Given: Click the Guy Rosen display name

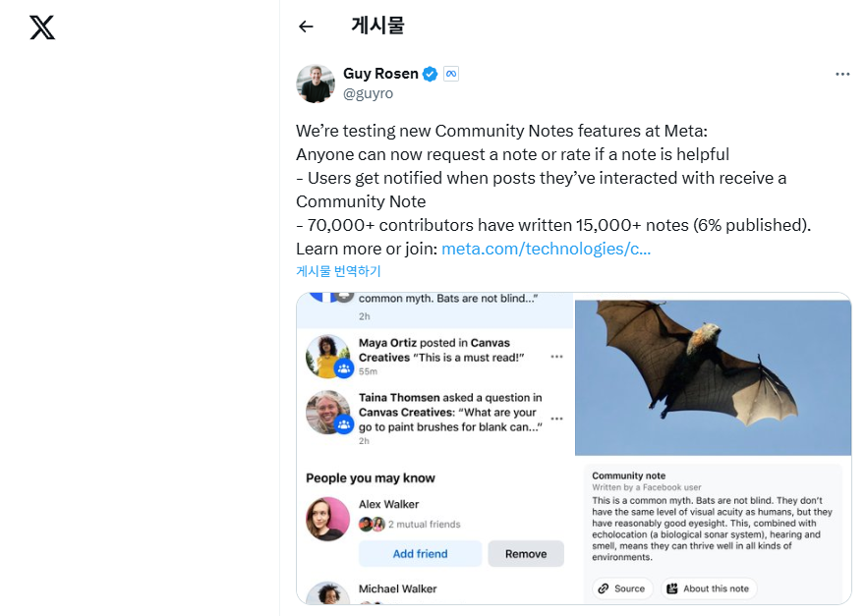Looking at the screenshot, I should (380, 74).
